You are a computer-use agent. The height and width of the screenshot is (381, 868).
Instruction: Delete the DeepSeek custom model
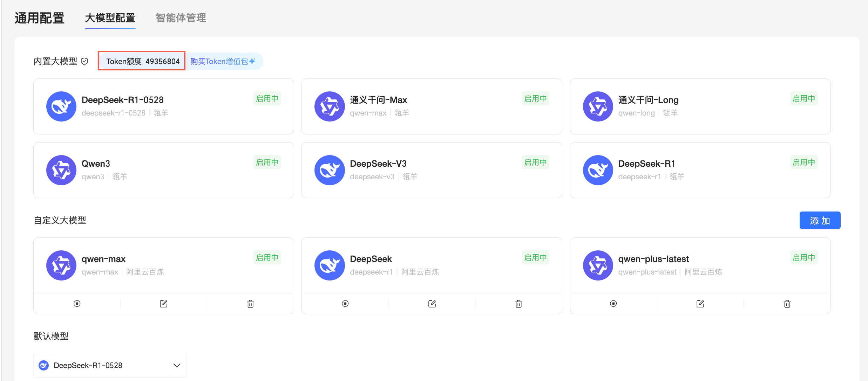(x=518, y=304)
